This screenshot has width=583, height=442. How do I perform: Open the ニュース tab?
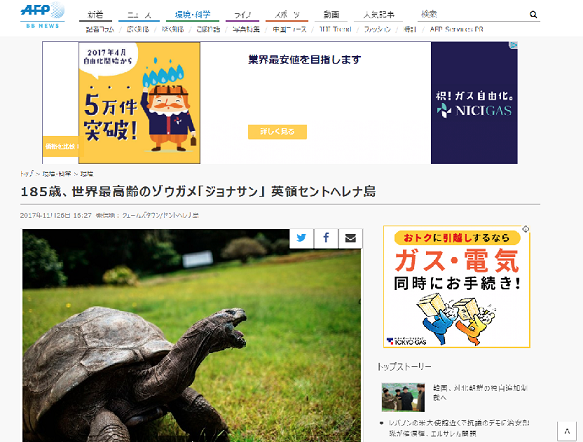139,15
